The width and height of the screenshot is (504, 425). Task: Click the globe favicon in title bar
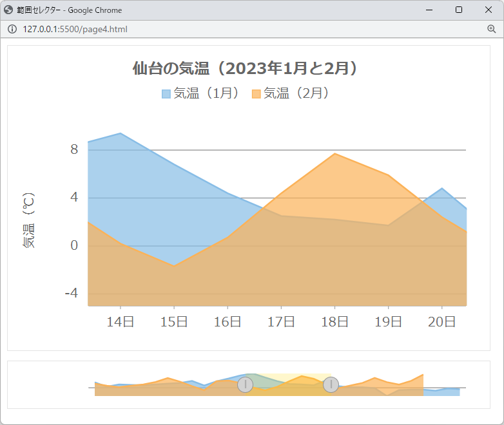(8, 10)
